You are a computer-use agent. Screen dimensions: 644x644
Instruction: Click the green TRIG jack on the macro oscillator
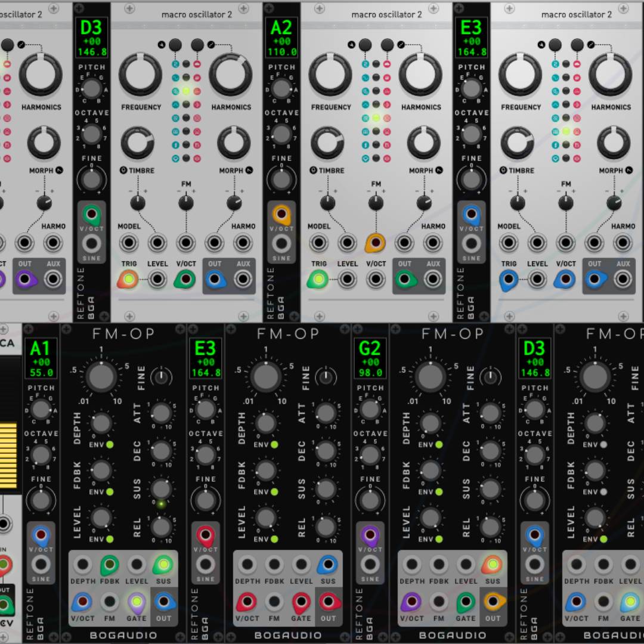coord(318,279)
